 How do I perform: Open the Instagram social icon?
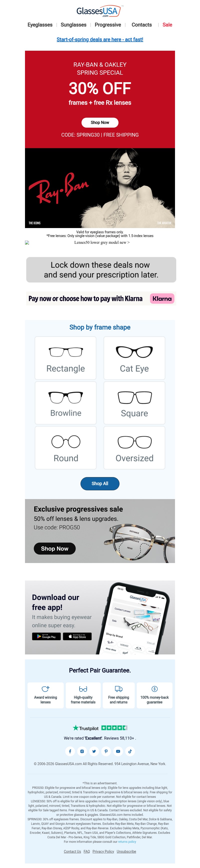82,751
